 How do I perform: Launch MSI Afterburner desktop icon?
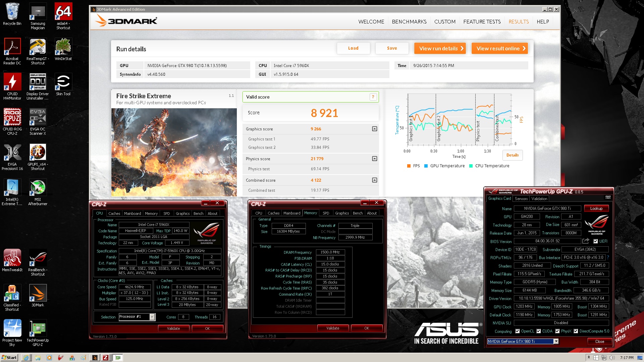coord(38,192)
